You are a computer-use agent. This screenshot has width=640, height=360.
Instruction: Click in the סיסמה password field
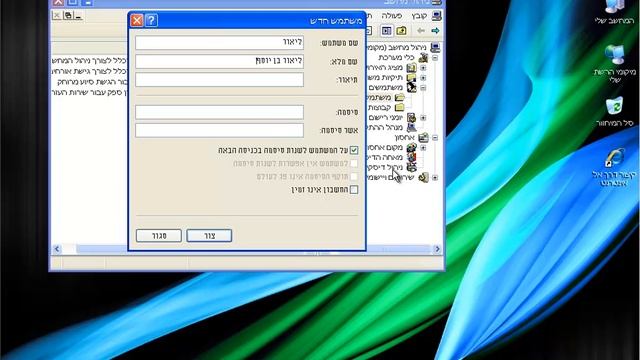coord(220,112)
